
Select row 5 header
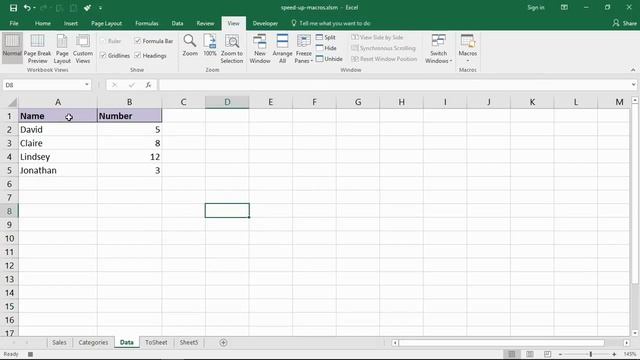9,170
